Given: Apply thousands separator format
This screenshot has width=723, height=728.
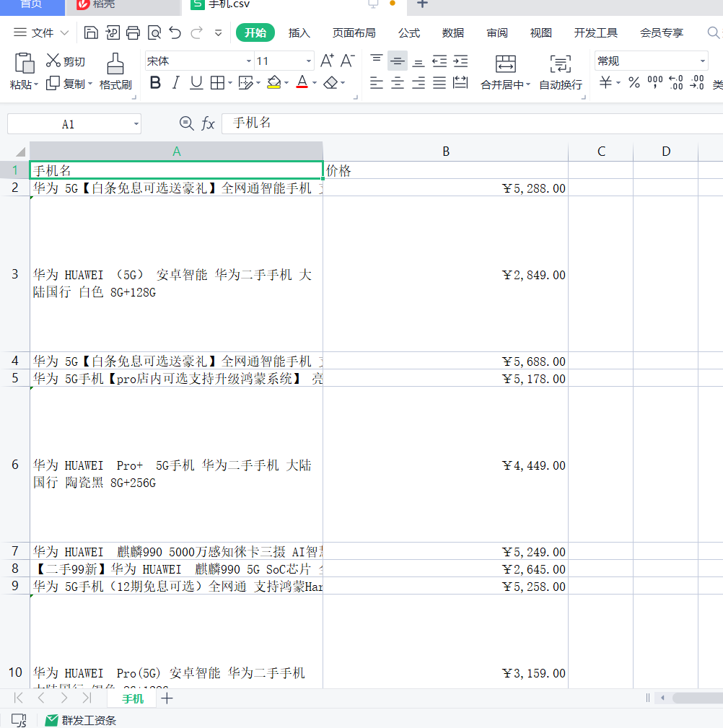Looking at the screenshot, I should 654,82.
